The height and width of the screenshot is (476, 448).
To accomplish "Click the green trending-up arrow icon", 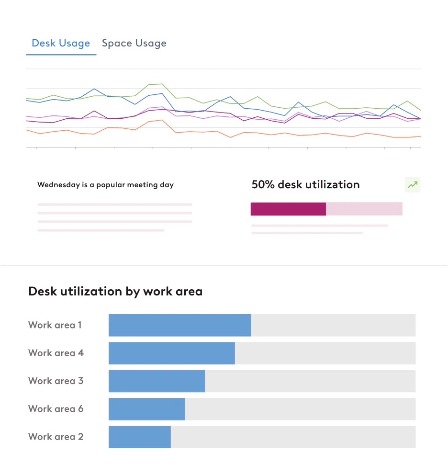I will 412,184.
